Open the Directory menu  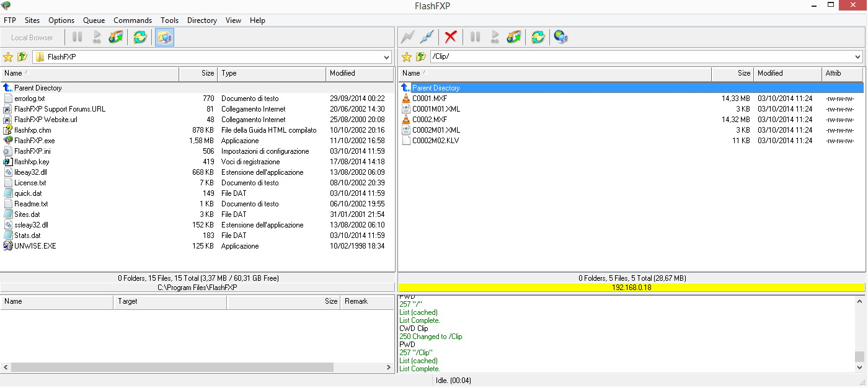click(x=202, y=20)
